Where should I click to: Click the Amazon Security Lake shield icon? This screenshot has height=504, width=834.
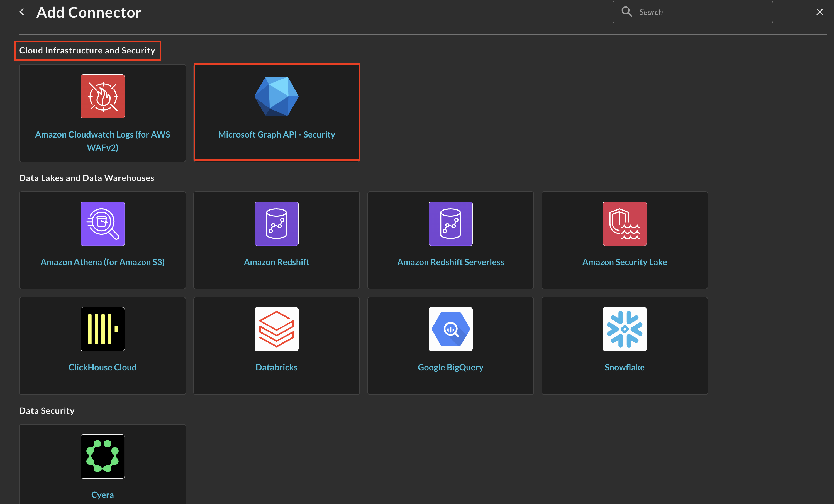click(625, 224)
